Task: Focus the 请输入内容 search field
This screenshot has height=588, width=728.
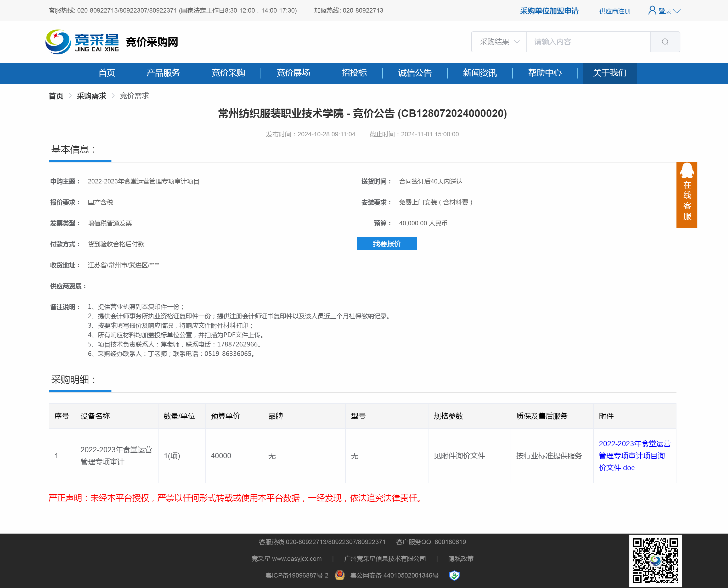Action: tap(588, 42)
